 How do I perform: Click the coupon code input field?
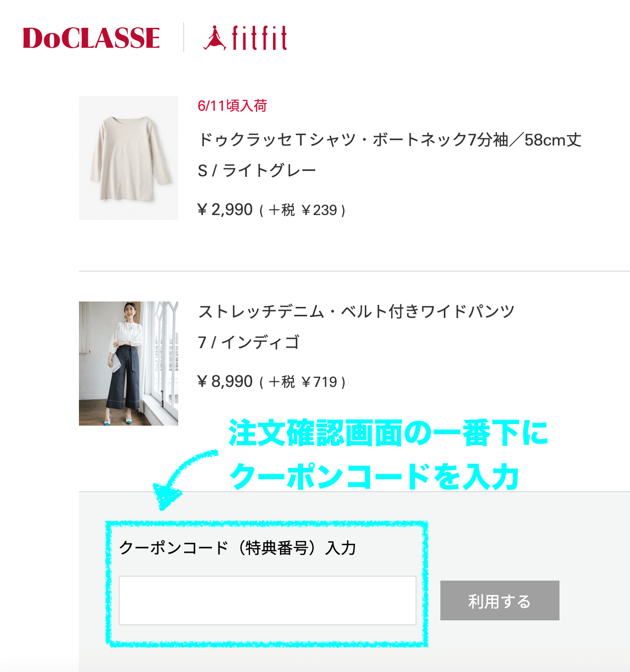268,600
